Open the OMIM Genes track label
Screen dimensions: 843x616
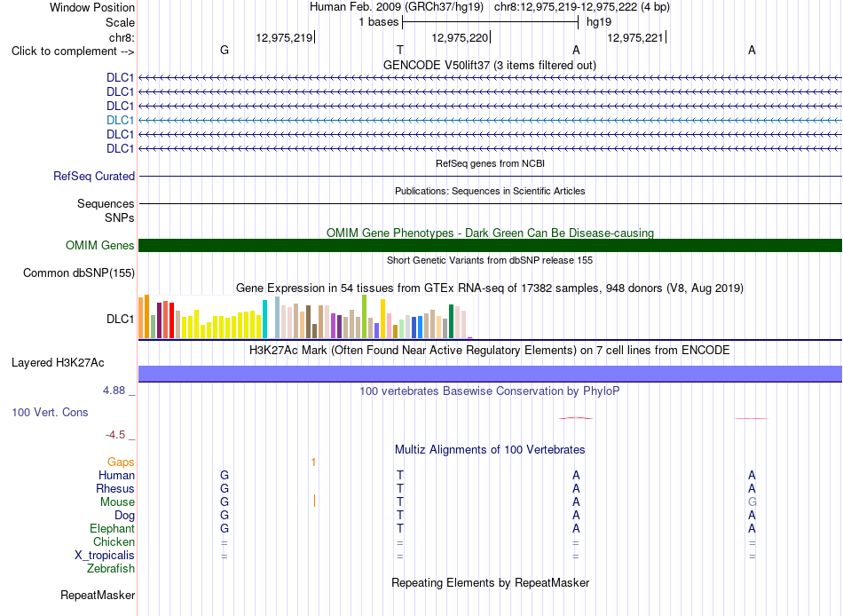coord(99,245)
